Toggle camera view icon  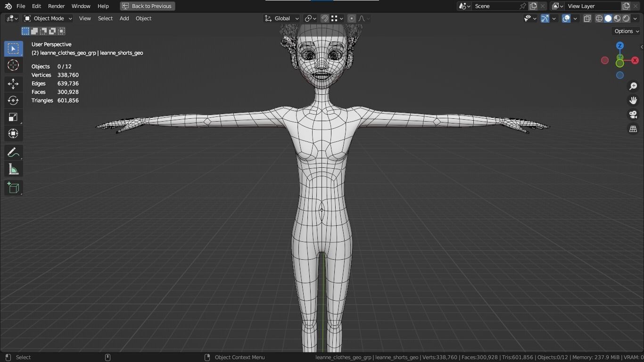coord(633,115)
